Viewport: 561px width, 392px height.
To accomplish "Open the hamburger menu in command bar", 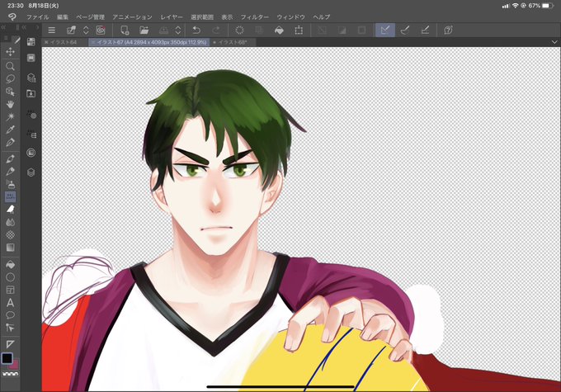I will pos(51,30).
